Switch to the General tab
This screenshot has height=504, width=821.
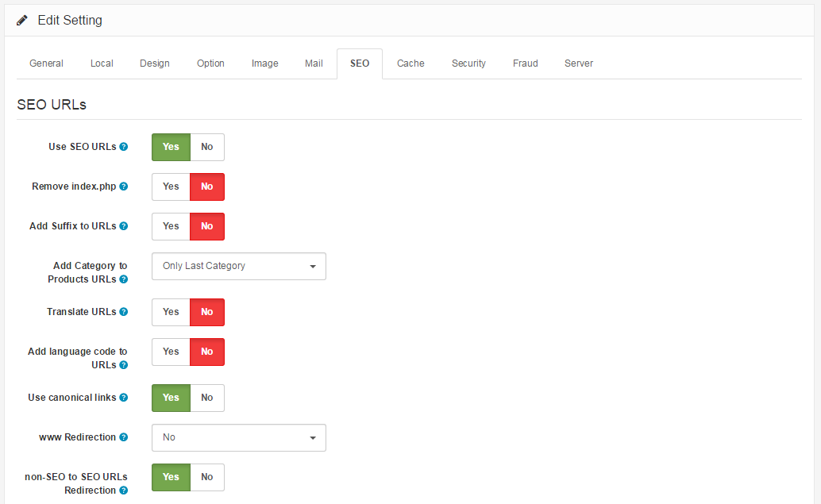coord(46,63)
